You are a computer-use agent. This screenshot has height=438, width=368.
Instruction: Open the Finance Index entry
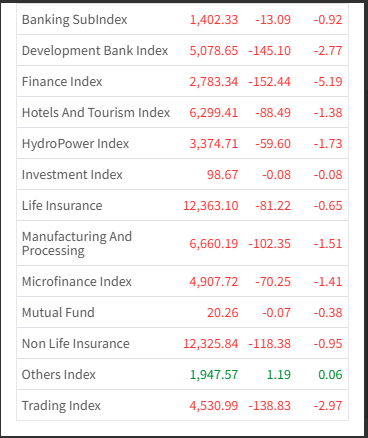point(62,82)
